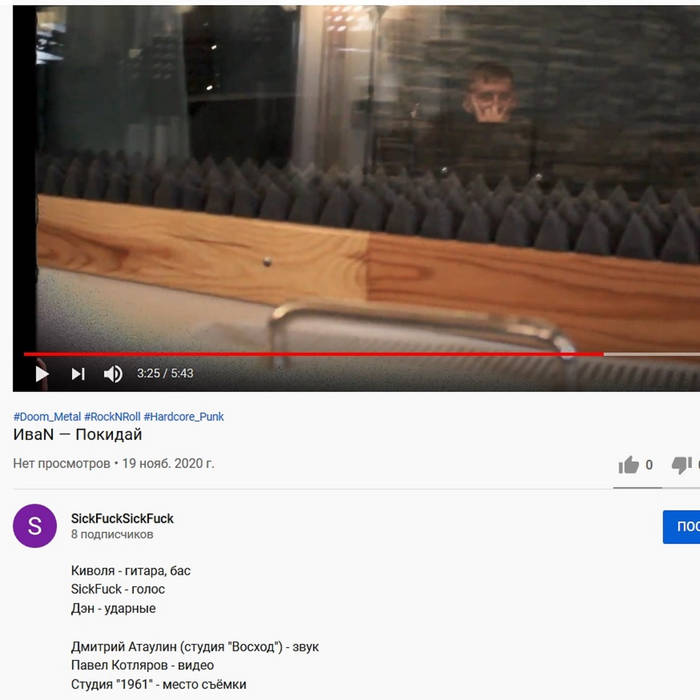
Task: Like the video with thumbs-up icon
Action: click(629, 465)
